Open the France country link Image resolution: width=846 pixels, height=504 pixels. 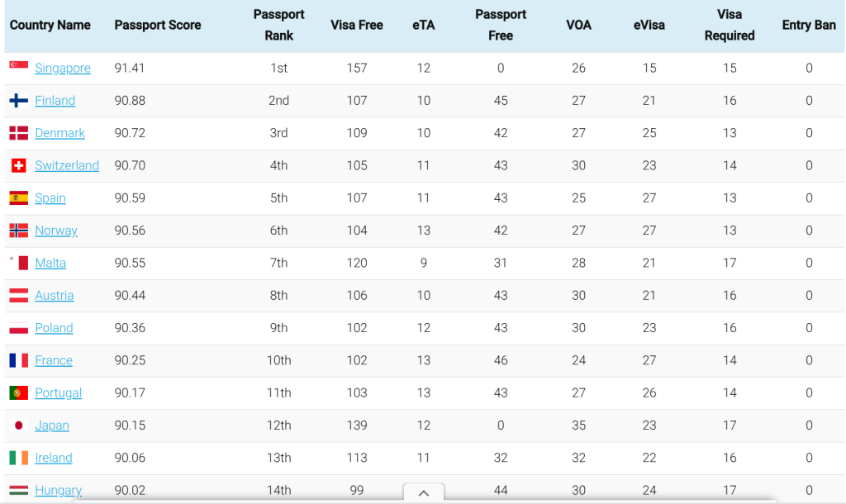tap(54, 360)
